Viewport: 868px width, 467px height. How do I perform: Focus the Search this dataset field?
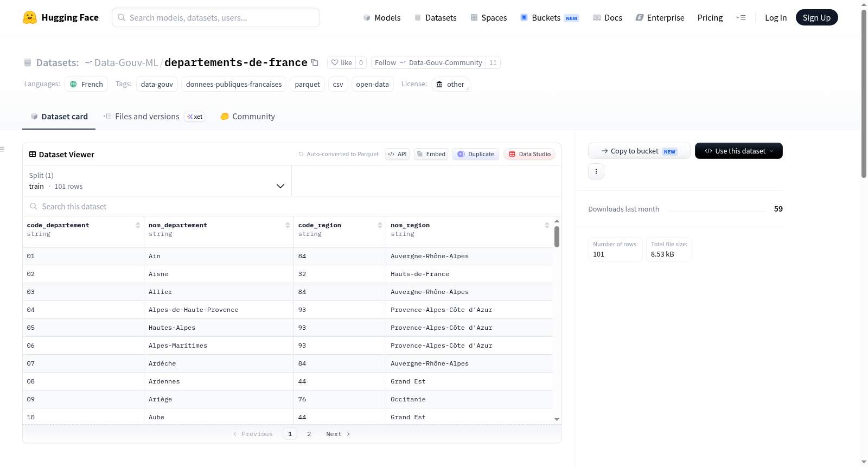[292, 206]
